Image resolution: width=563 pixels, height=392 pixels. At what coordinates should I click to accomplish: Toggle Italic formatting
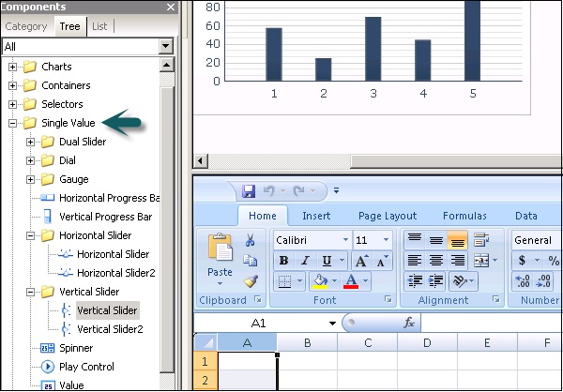[304, 261]
